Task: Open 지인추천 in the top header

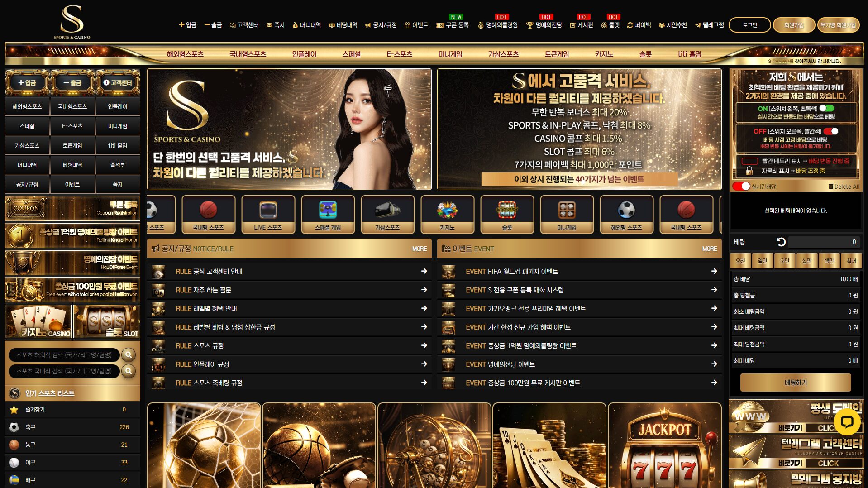Action: [673, 25]
